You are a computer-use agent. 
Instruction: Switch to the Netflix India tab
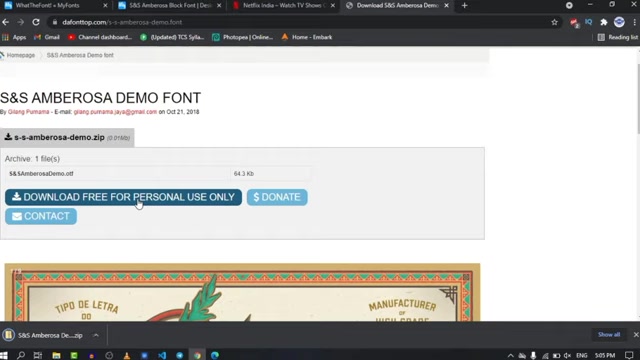click(x=283, y=5)
